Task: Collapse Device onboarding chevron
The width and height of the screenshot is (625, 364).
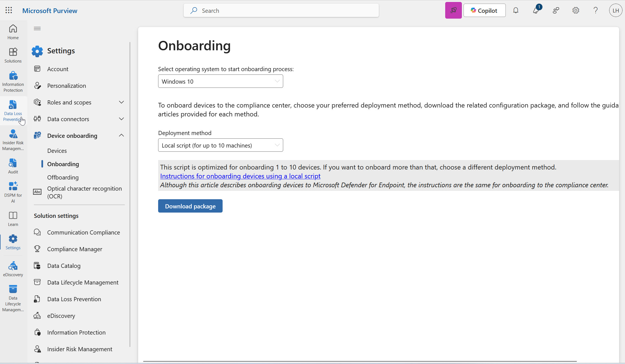Action: [x=121, y=135]
